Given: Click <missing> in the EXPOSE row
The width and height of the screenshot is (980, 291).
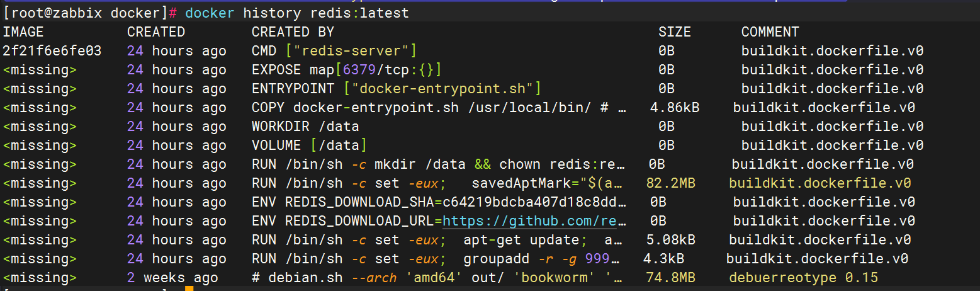Looking at the screenshot, I should point(40,70).
